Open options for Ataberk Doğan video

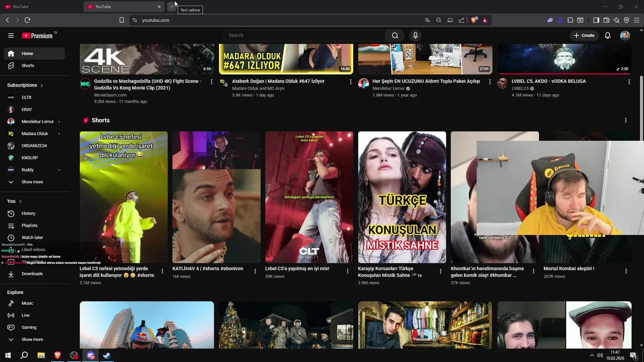pos(351,81)
